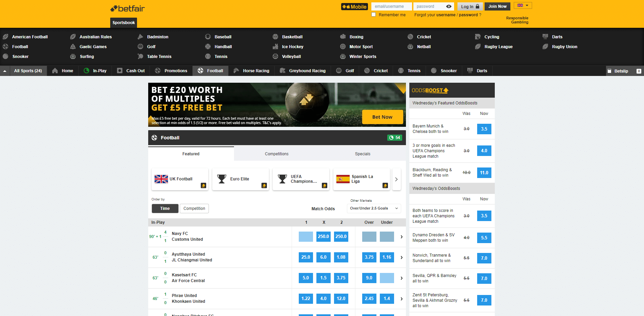Open Over/Under 2.5 Goals market dropdown
This screenshot has width=644, height=316.
click(x=374, y=209)
